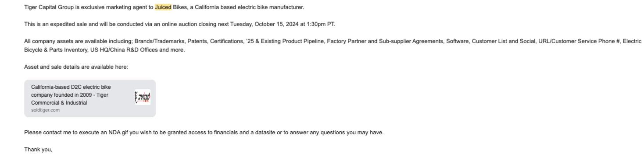Image resolution: width=644 pixels, height=168 pixels.
Task: Click the card title about California-based D2C company
Action: tap(71, 95)
